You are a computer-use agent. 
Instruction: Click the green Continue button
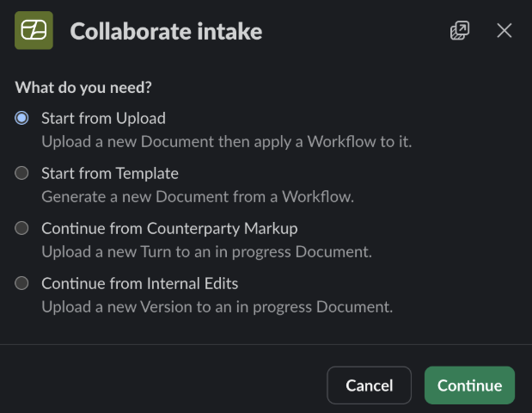coord(469,385)
